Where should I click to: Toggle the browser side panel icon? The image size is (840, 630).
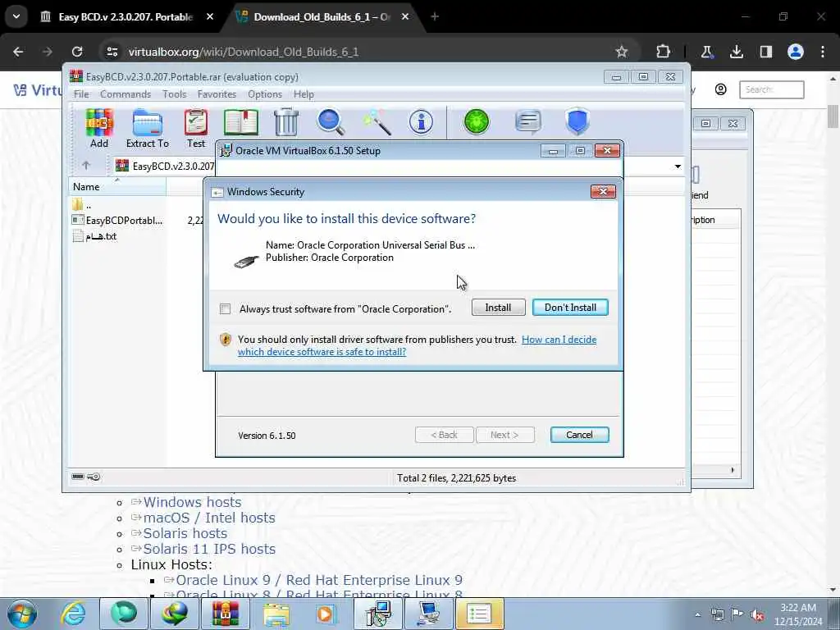tap(766, 52)
